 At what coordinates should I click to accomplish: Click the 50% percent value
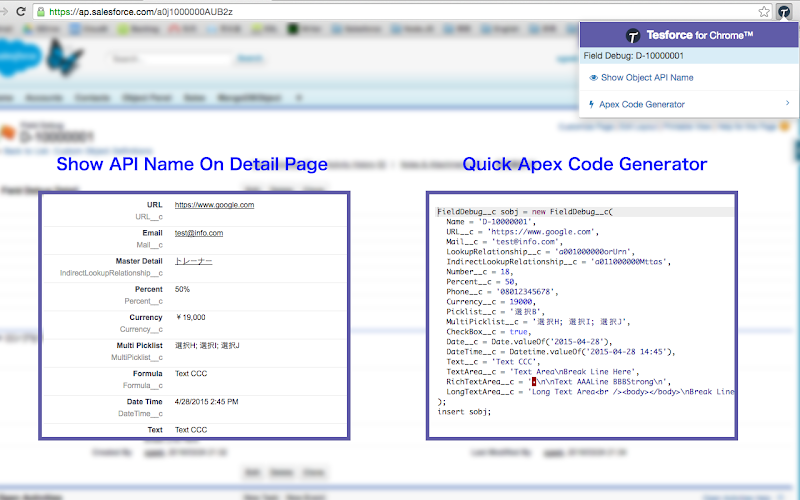(182, 289)
